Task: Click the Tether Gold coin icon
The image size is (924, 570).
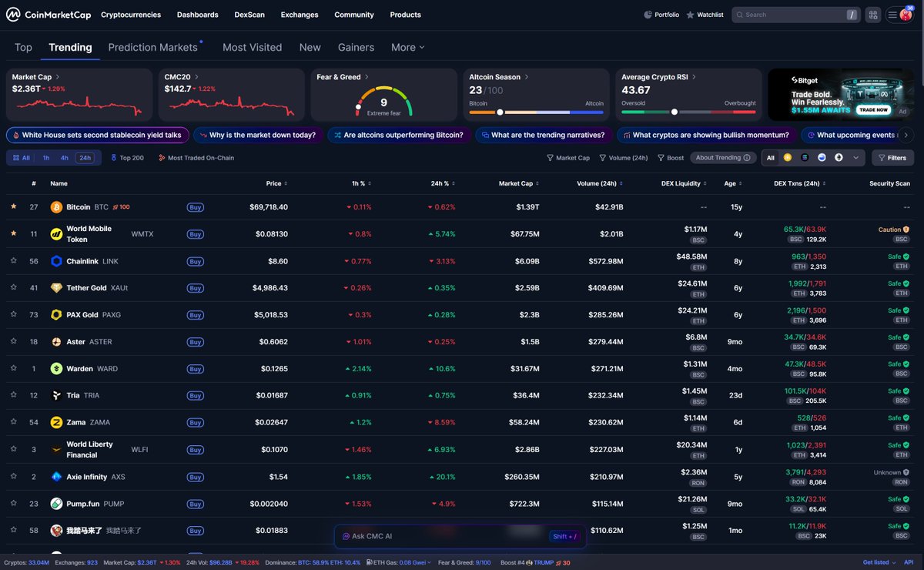Action: [x=56, y=287]
